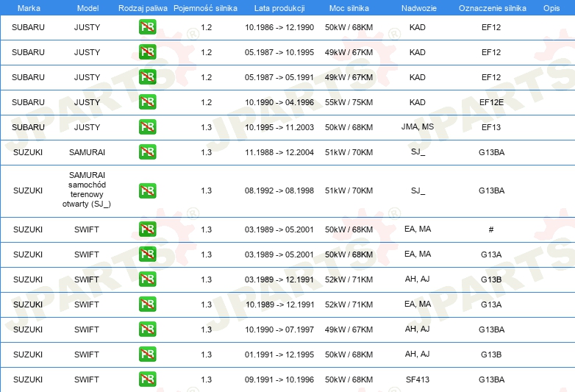Click fuel icon in Samurai 11.1988 row

pyautogui.click(x=147, y=152)
